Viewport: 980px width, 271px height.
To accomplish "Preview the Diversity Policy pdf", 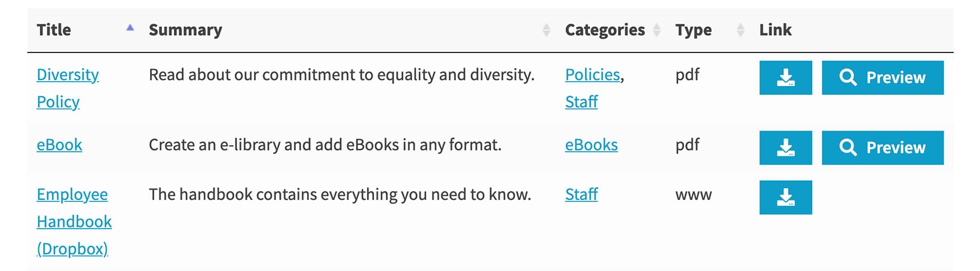I will pos(882,78).
